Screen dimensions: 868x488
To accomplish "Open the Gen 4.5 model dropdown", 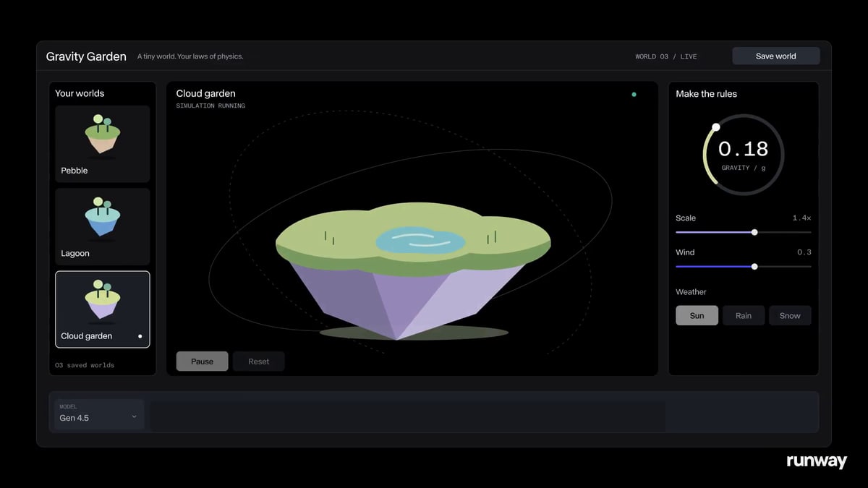I will tap(99, 414).
